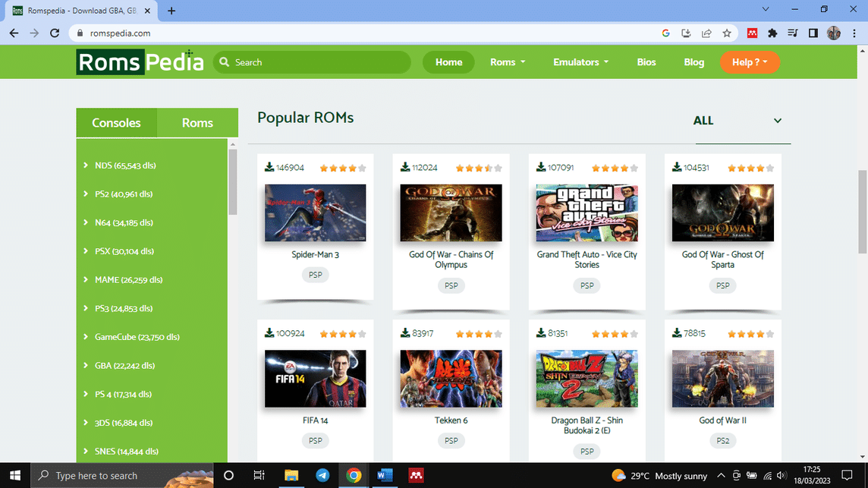Click the PSP tag under FIFA 14
868x488 pixels.
(315, 440)
